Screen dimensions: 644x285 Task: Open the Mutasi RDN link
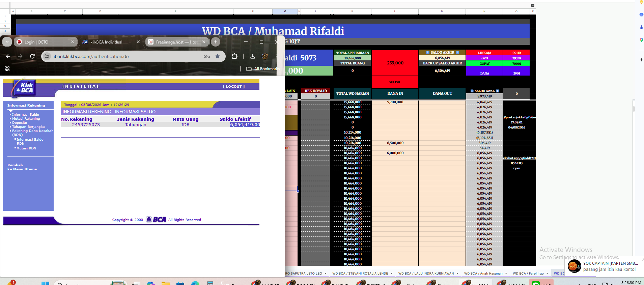(x=26, y=148)
